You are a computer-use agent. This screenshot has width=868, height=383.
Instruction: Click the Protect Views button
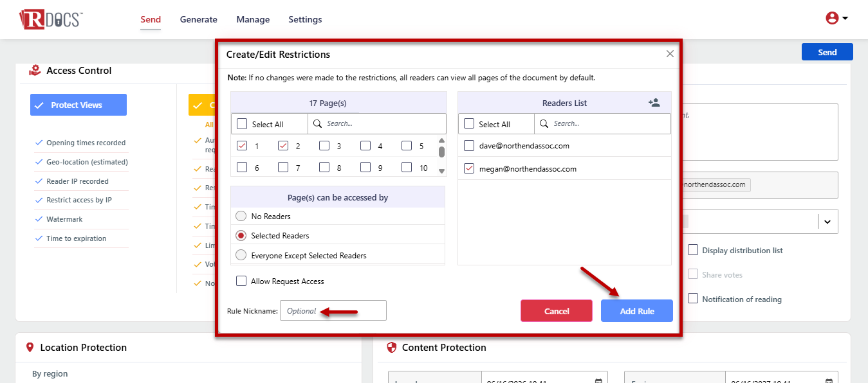click(78, 105)
